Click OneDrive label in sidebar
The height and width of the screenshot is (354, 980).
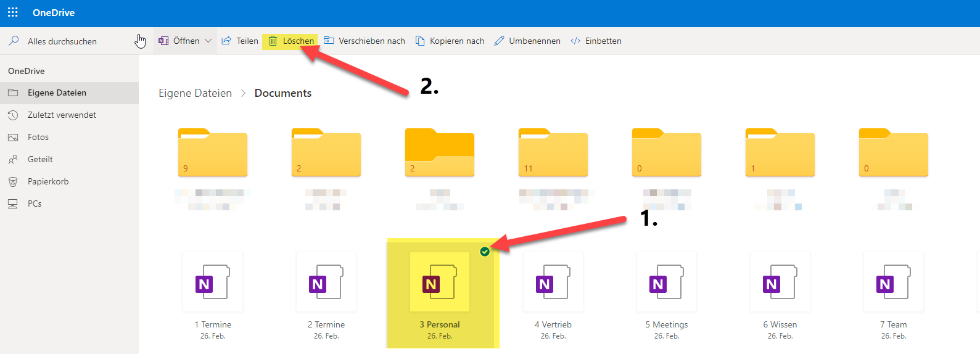[x=27, y=71]
